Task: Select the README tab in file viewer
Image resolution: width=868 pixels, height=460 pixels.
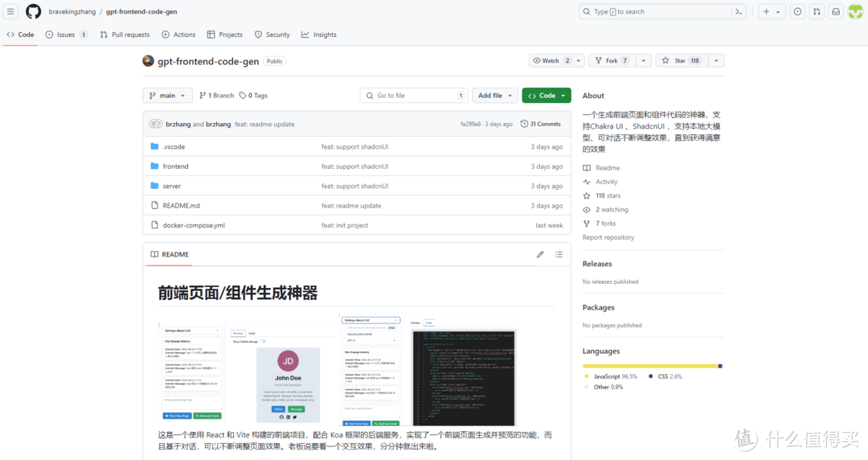Action: (x=170, y=254)
